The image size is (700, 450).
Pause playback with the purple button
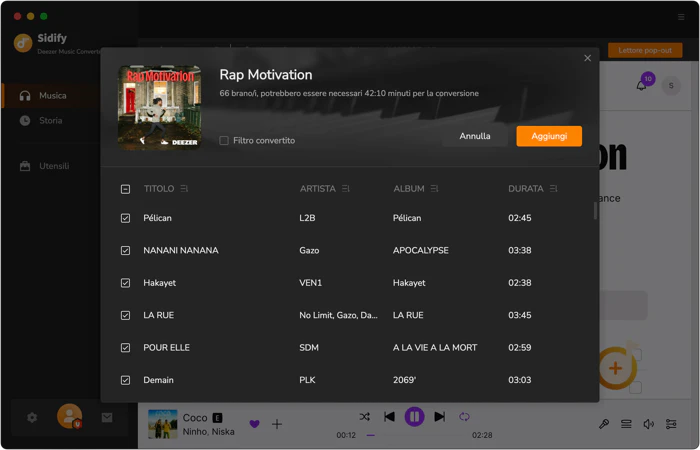click(414, 417)
